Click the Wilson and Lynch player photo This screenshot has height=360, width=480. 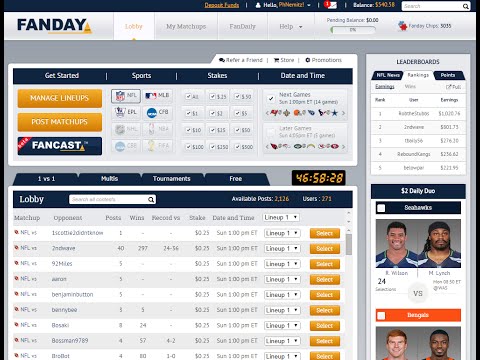[418, 244]
